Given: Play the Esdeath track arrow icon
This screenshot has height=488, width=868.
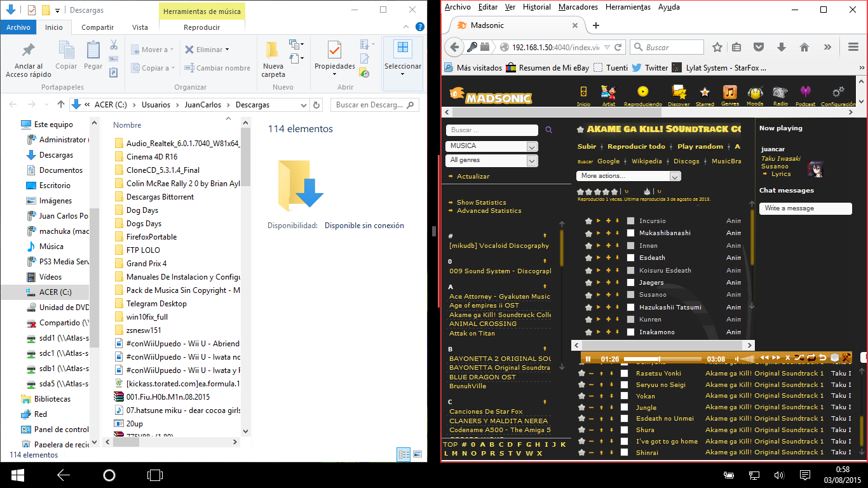Looking at the screenshot, I should [598, 257].
